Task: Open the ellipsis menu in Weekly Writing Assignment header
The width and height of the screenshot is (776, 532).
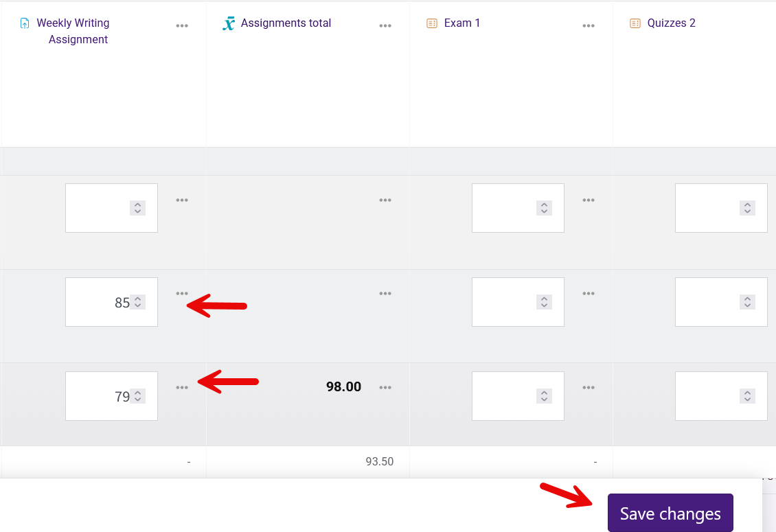Action: pos(182,25)
